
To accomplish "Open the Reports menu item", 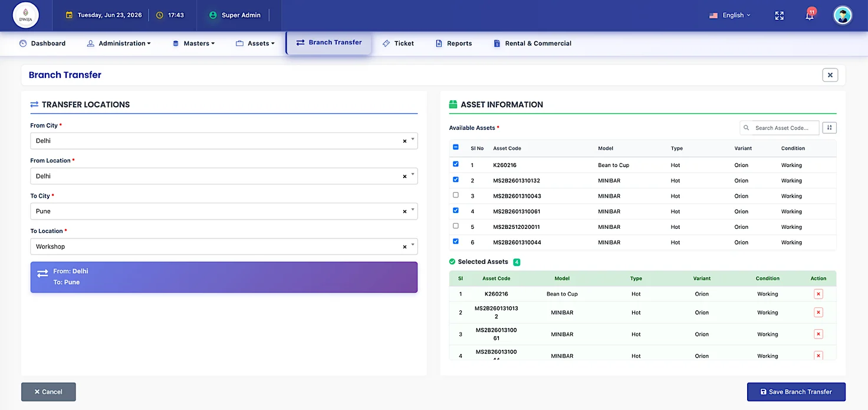I will pos(453,43).
